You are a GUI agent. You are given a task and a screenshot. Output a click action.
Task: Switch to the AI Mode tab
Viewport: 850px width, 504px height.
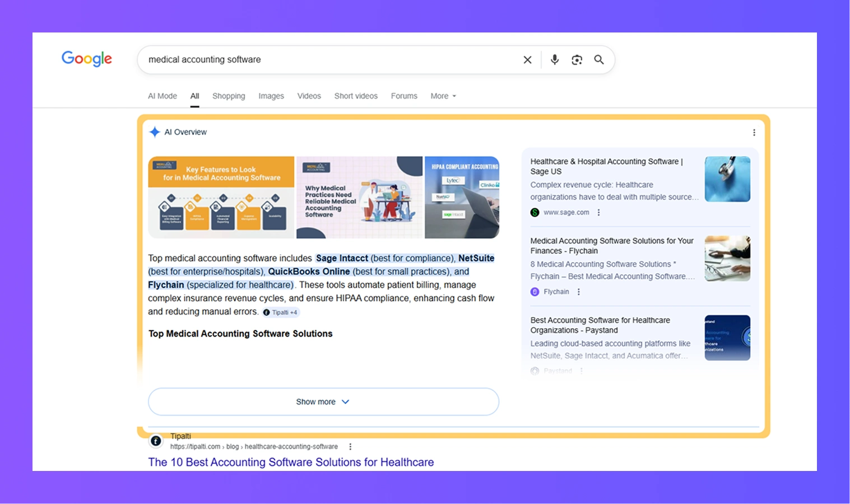[x=162, y=96]
